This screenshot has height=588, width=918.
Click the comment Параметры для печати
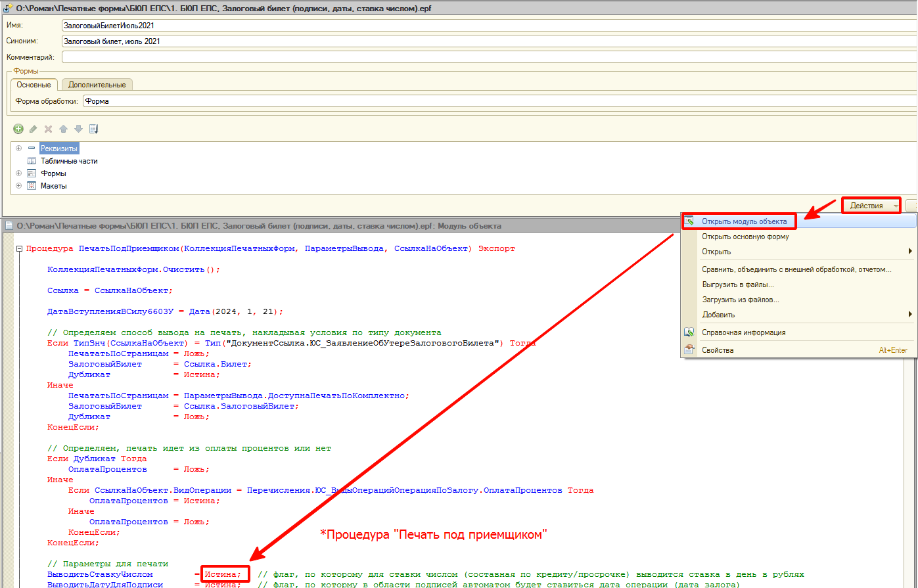[x=108, y=564]
